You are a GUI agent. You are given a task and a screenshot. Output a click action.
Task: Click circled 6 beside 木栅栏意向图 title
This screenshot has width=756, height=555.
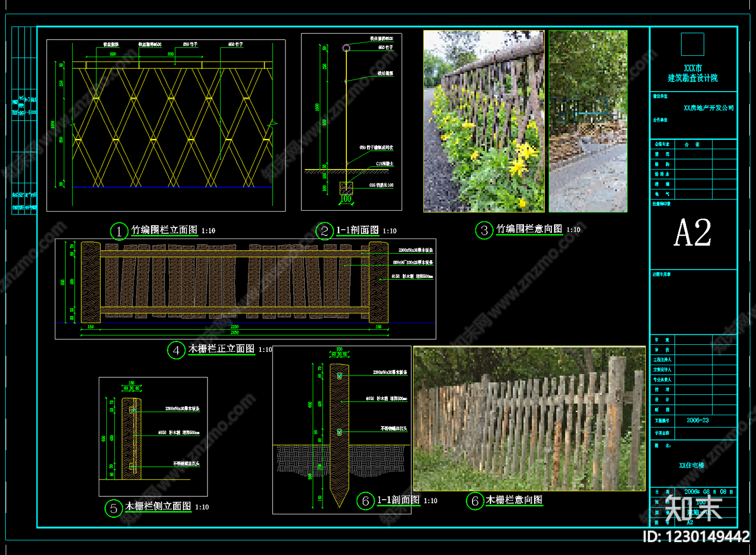(x=475, y=501)
